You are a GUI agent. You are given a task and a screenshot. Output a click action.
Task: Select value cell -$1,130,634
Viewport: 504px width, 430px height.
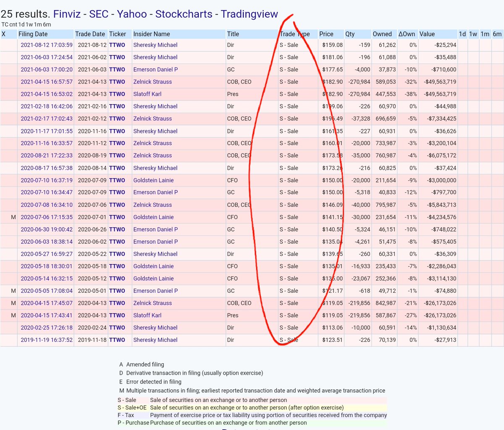point(441,328)
